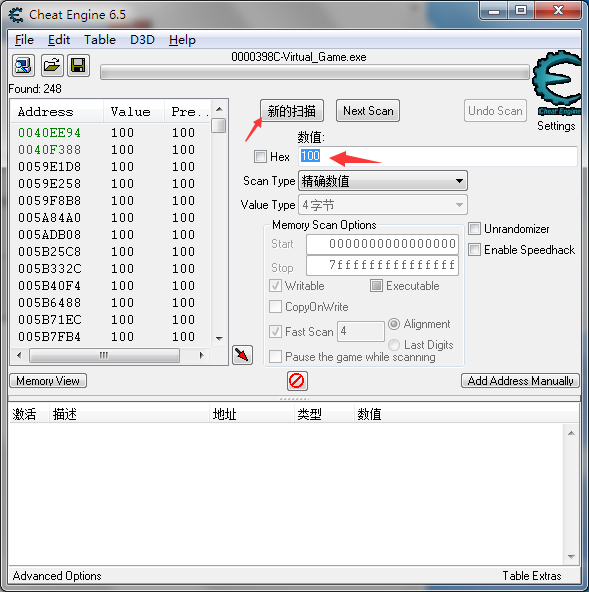
Task: Select address 005B6488 row
Action: pos(111,302)
